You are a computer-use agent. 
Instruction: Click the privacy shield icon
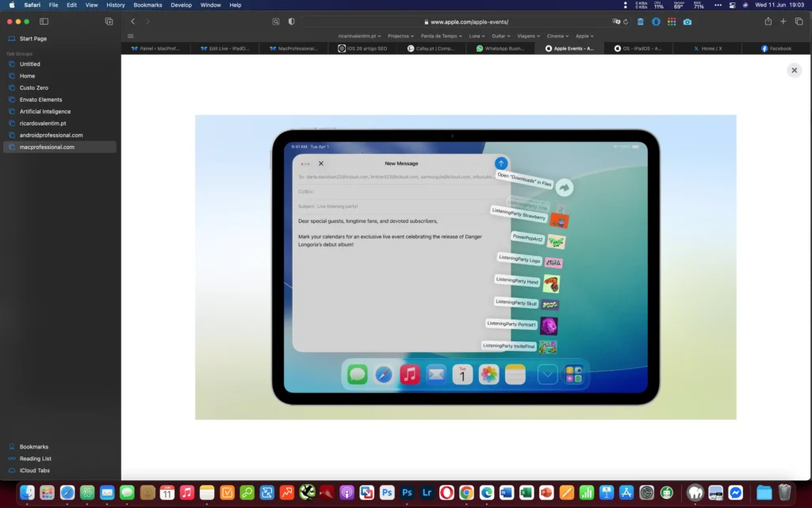[291, 21]
